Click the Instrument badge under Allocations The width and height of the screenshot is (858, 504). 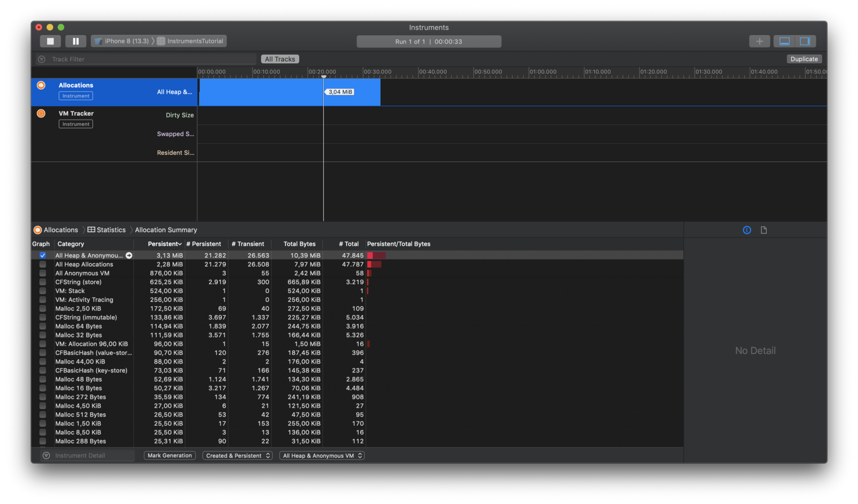pyautogui.click(x=76, y=96)
